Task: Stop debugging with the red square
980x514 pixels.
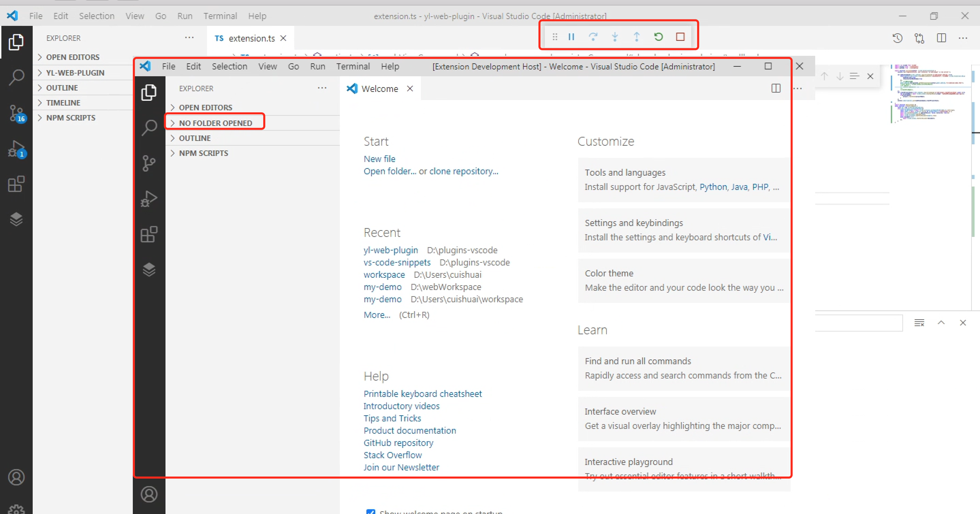Action: tap(680, 37)
